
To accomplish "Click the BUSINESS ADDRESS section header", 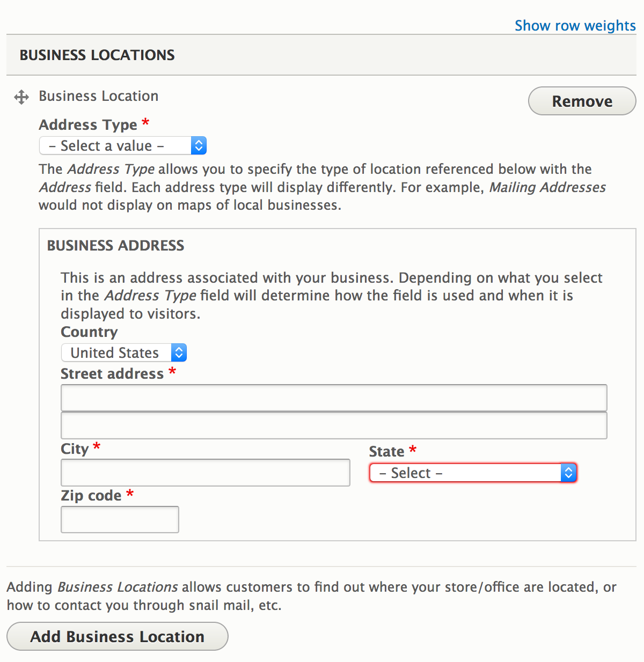I will tap(115, 245).
